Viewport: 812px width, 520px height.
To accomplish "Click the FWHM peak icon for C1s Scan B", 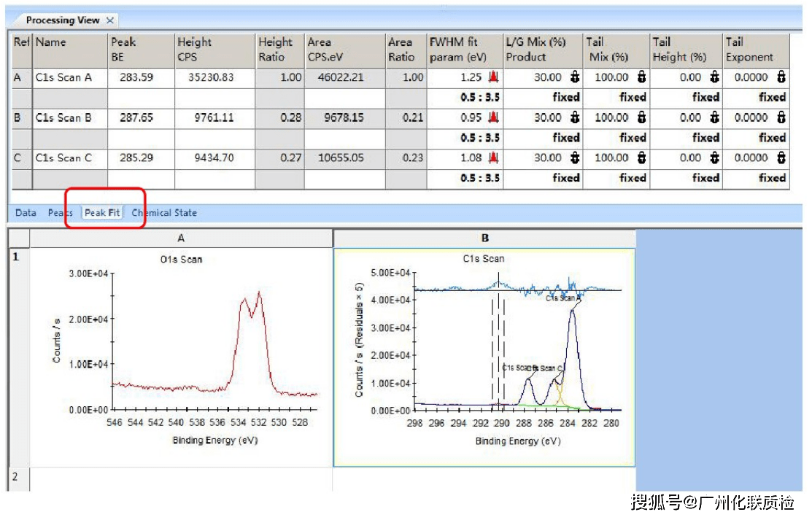I will coord(493,117).
